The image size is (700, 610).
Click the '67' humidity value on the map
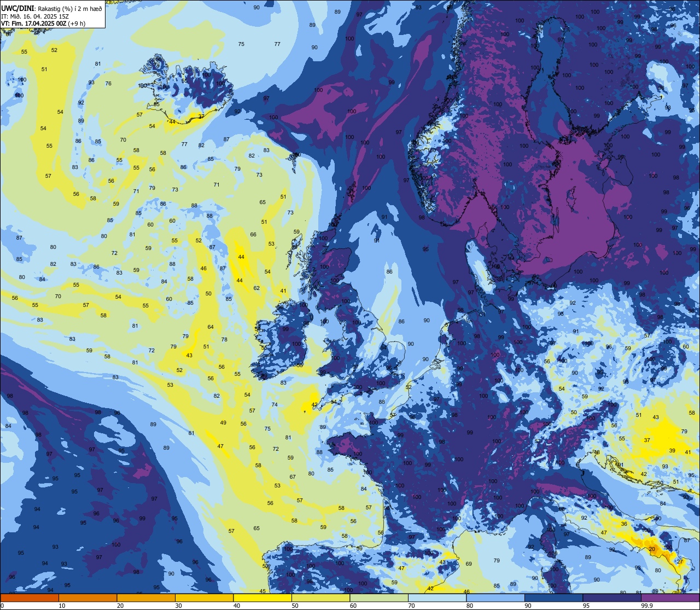tap(293, 477)
